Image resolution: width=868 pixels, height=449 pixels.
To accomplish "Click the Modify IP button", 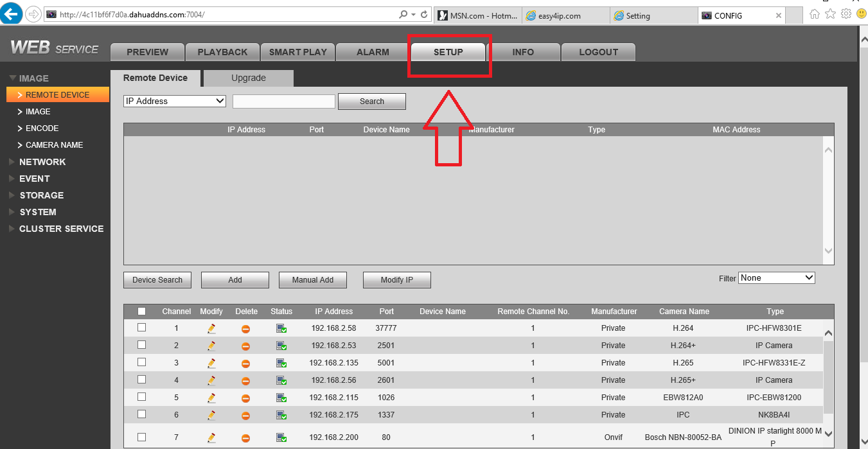I will pyautogui.click(x=396, y=280).
